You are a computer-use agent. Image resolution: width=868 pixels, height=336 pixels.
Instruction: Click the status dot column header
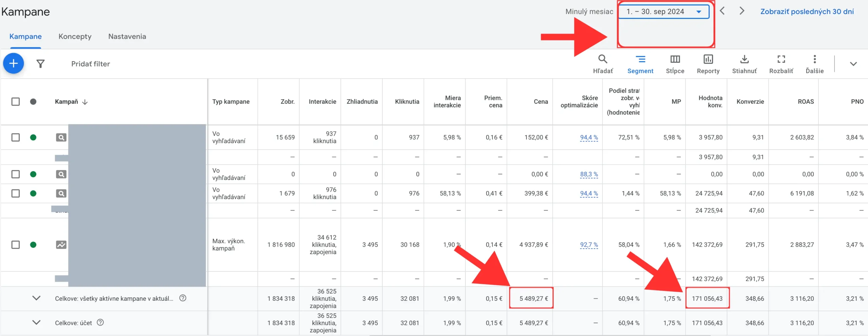point(33,102)
